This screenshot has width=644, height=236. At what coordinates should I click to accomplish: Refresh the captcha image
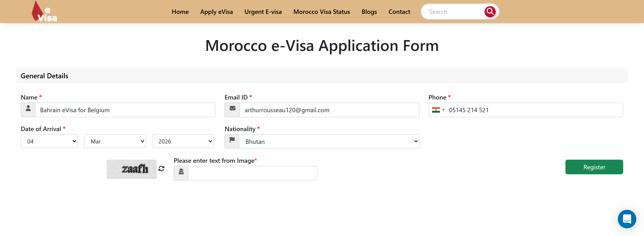tap(162, 169)
